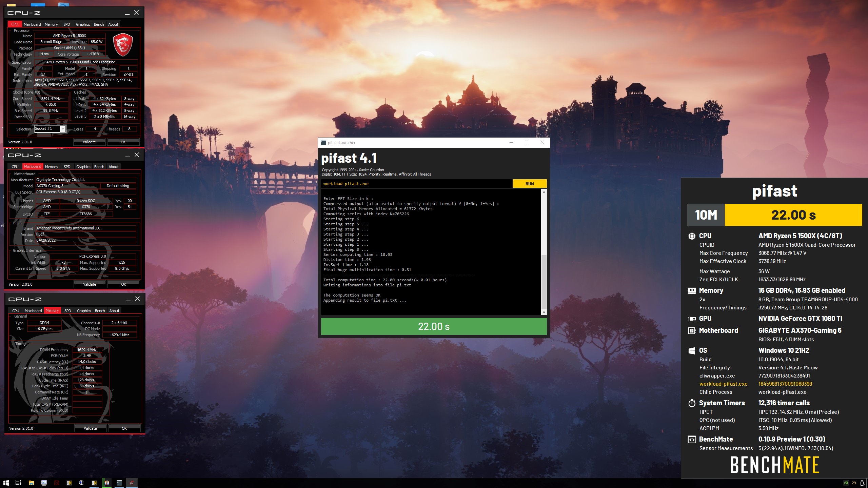This screenshot has width=868, height=488.
Task: Click the NVIDIA GeForce GTX 1080 Ti text
Action: 800,319
